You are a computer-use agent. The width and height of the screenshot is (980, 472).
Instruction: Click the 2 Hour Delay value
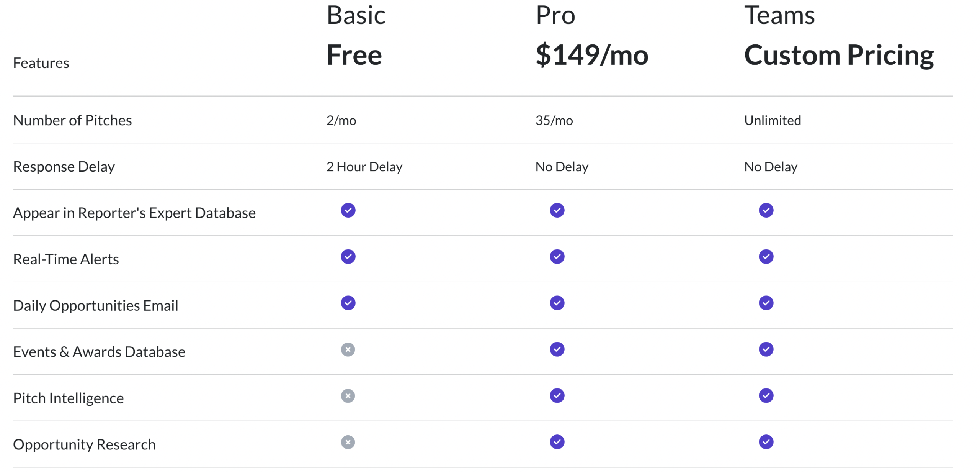pyautogui.click(x=364, y=167)
